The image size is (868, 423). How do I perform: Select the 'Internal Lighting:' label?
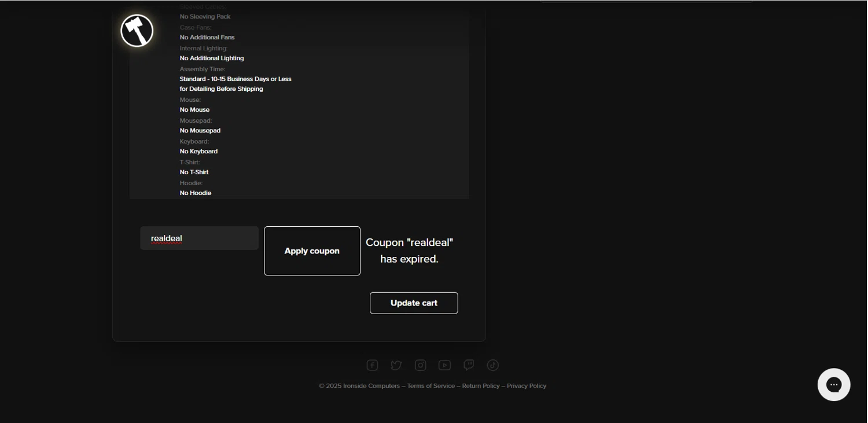click(204, 49)
